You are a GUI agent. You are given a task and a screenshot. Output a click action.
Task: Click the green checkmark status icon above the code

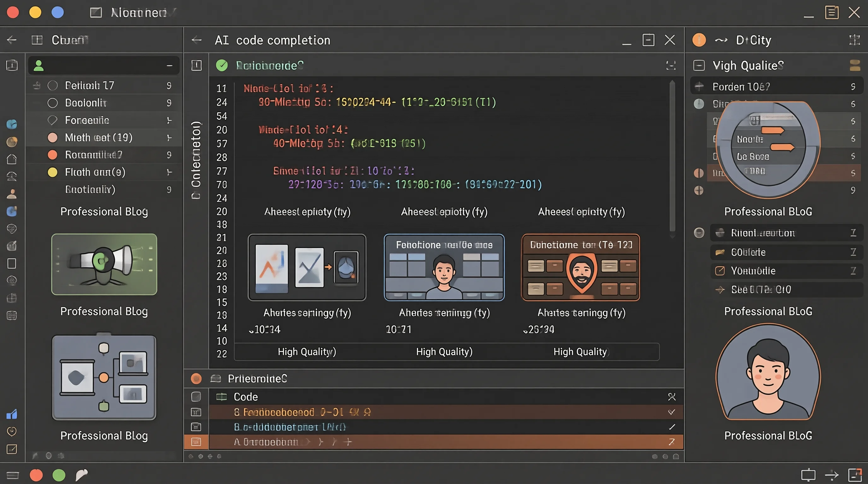tap(222, 65)
